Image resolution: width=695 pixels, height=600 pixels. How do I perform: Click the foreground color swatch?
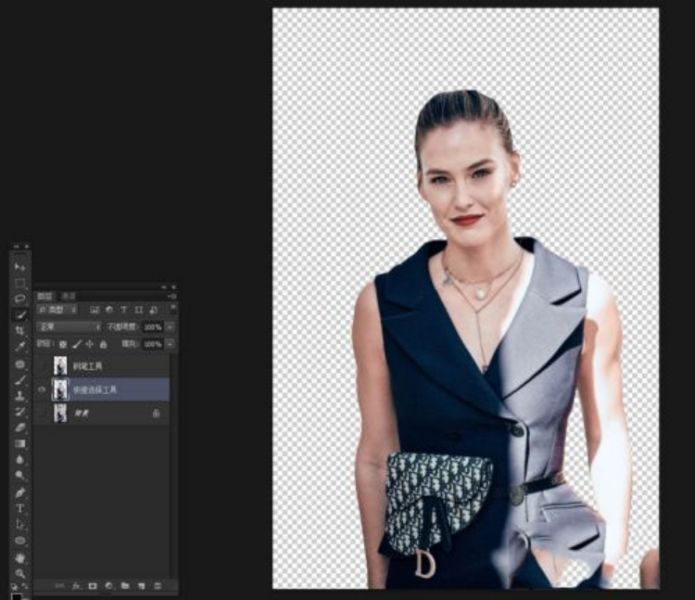click(16, 596)
